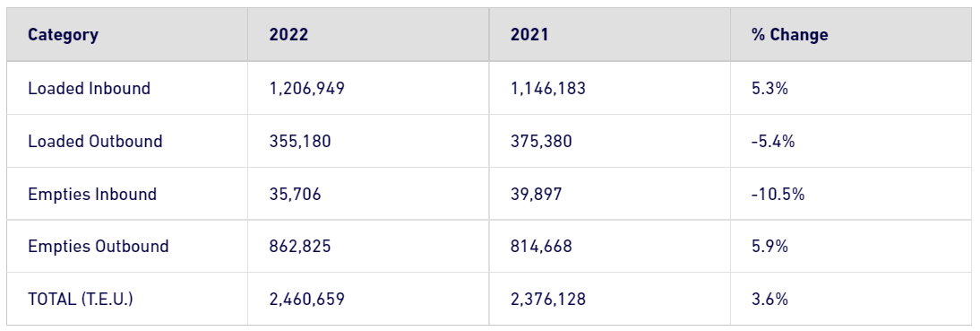Screen dimensions: 980x331
Task: Select the Empties Outbound row label
Action: (99, 246)
